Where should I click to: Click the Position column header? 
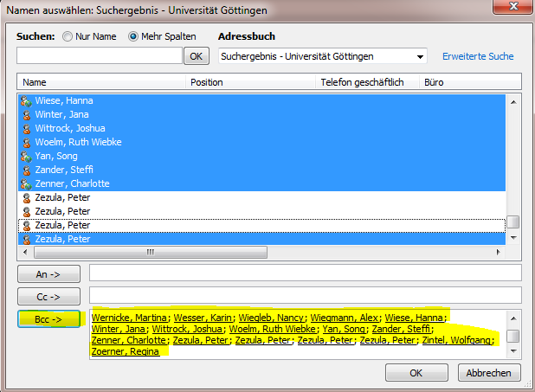click(x=251, y=82)
